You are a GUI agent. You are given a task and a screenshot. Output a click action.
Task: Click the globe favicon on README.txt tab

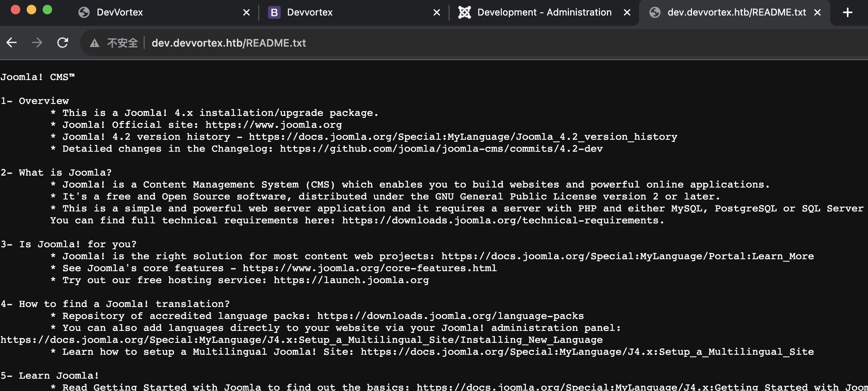[x=655, y=12]
